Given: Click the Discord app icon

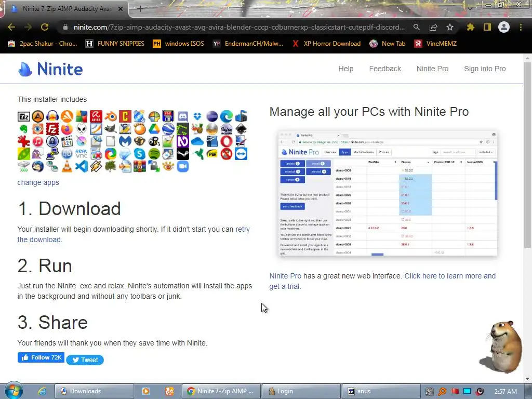Looking at the screenshot, I should click(x=183, y=116).
